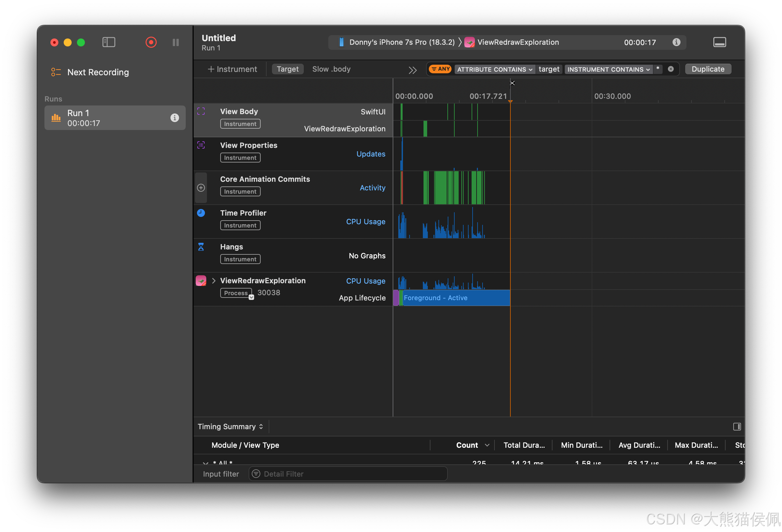Sort by Avg Duration column
This screenshot has width=782, height=532.
639,445
